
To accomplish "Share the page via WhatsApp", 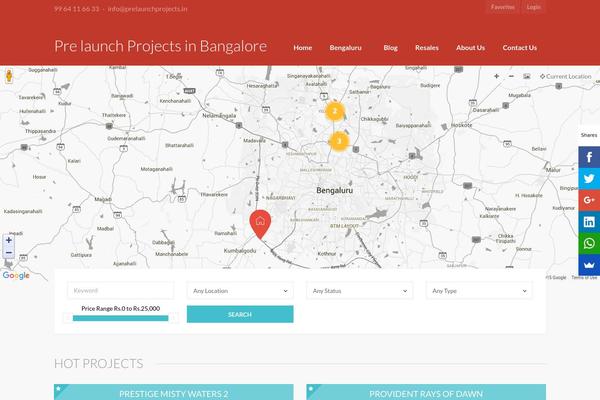I will (589, 243).
